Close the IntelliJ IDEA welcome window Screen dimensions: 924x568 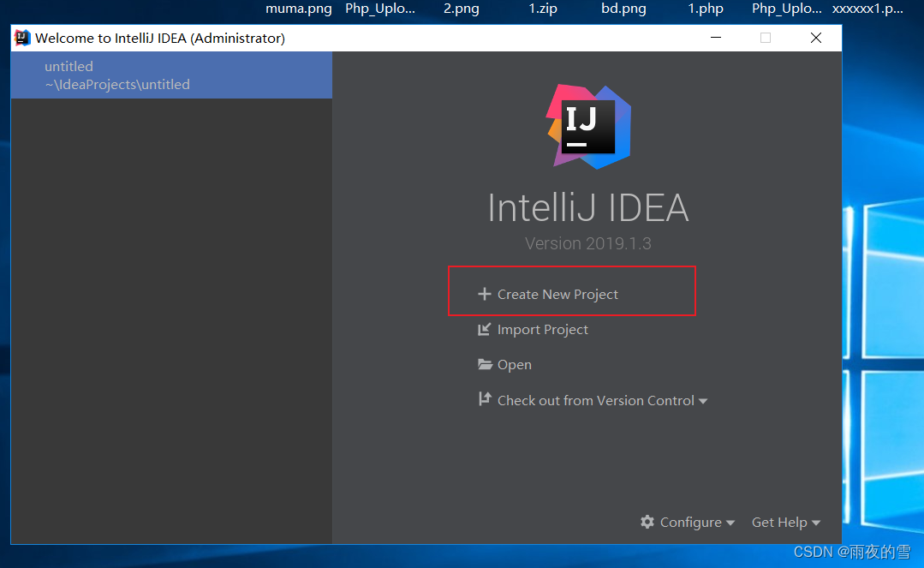click(x=816, y=38)
